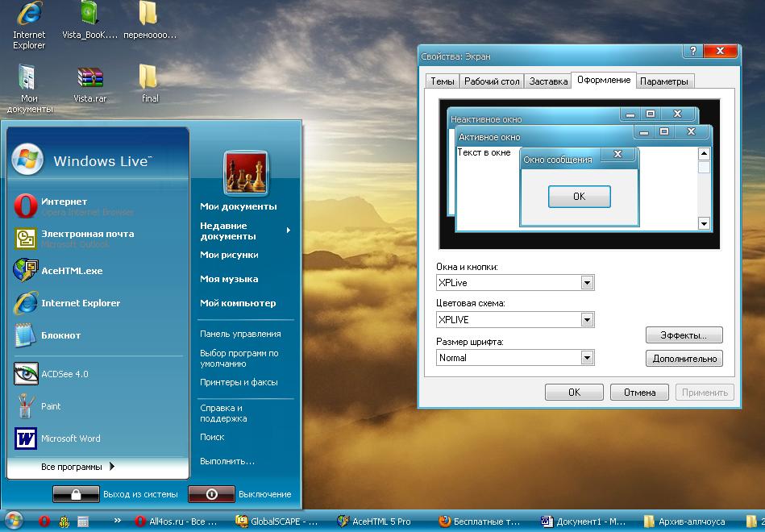The width and height of the screenshot is (765, 532).
Task: Click OK in the preview Окно сообщения
Action: click(579, 196)
